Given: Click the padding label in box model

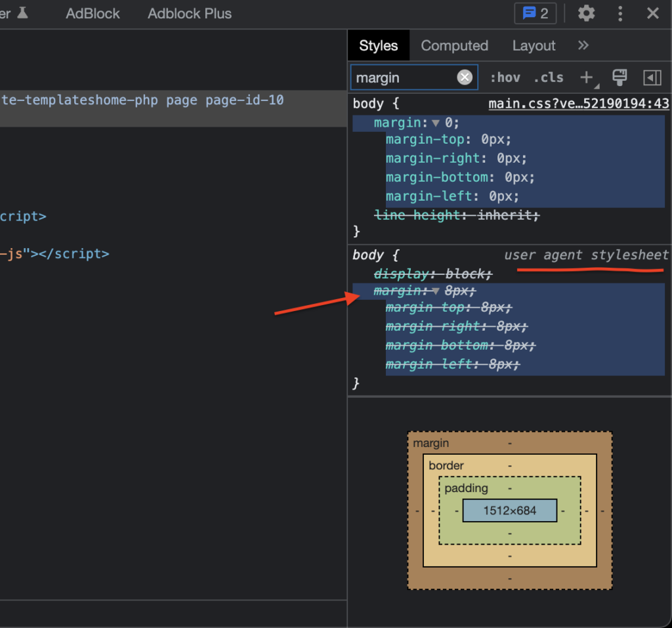Looking at the screenshot, I should (x=466, y=488).
